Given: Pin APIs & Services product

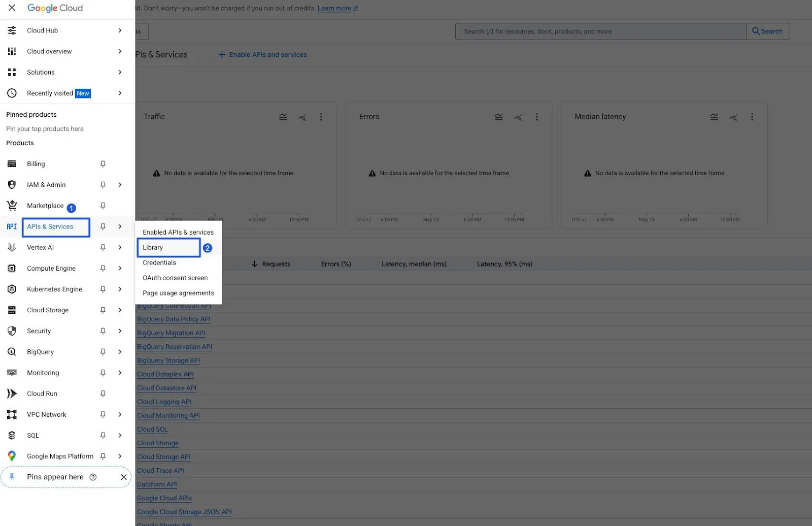Looking at the screenshot, I should click(x=103, y=226).
